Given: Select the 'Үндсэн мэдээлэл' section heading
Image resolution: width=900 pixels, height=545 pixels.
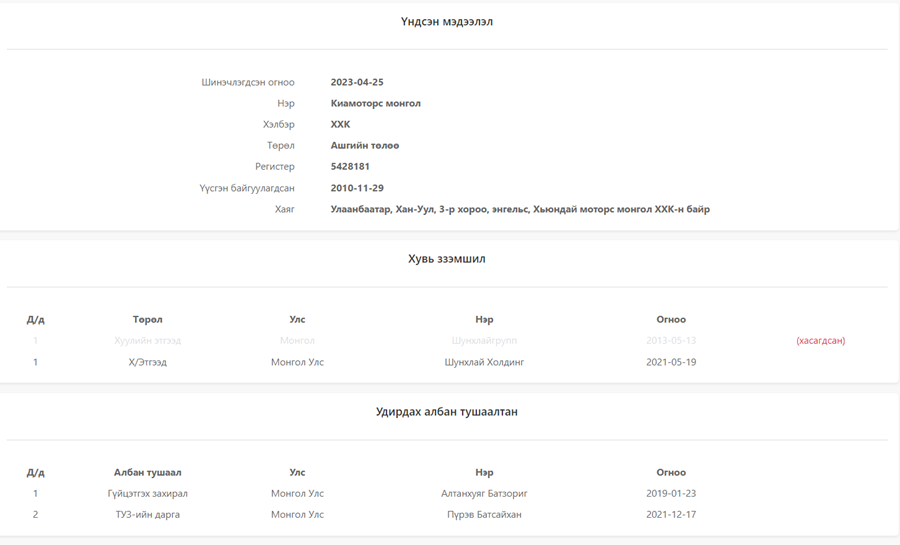Looking at the screenshot, I should pyautogui.click(x=447, y=22).
